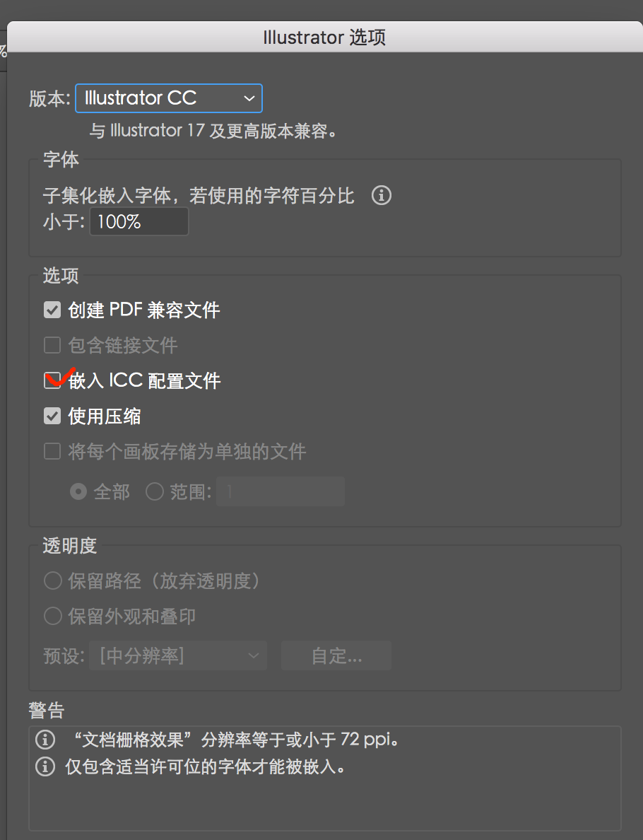The height and width of the screenshot is (840, 643).
Task: Open the 版本 Illustrator CC dropdown
Action: tap(169, 98)
